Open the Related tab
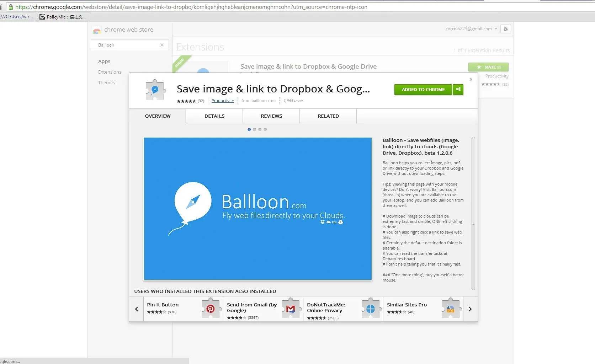Screen dimensions: 595x364 (x=328, y=116)
